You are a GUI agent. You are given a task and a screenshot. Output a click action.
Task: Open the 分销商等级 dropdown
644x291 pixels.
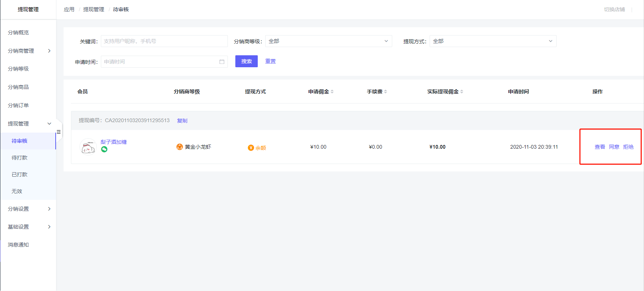[328, 41]
